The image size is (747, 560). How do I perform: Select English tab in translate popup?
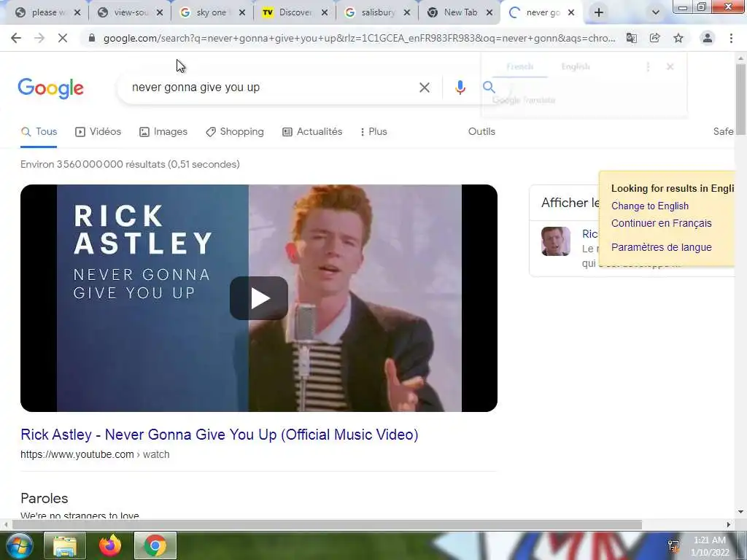click(576, 66)
